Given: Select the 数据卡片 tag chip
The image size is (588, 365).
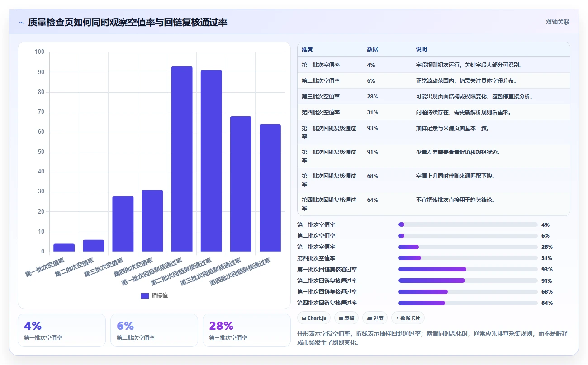Looking at the screenshot, I should tap(408, 318).
